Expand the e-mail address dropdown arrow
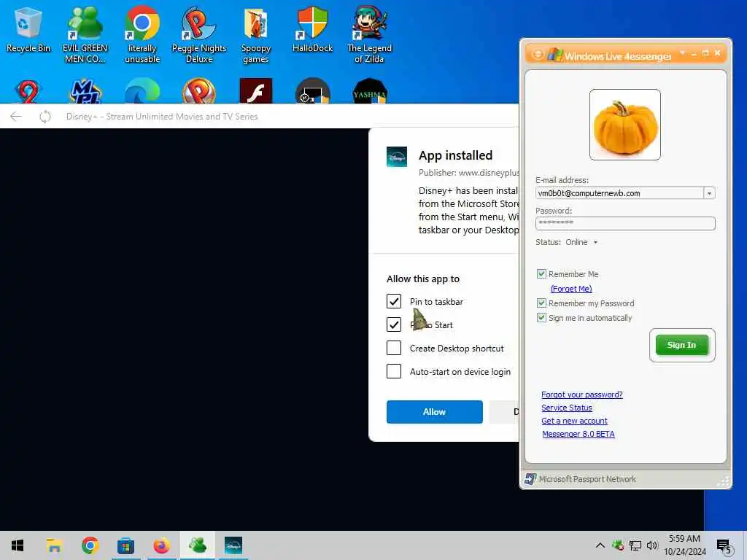Image resolution: width=747 pixels, height=560 pixels. 709,193
